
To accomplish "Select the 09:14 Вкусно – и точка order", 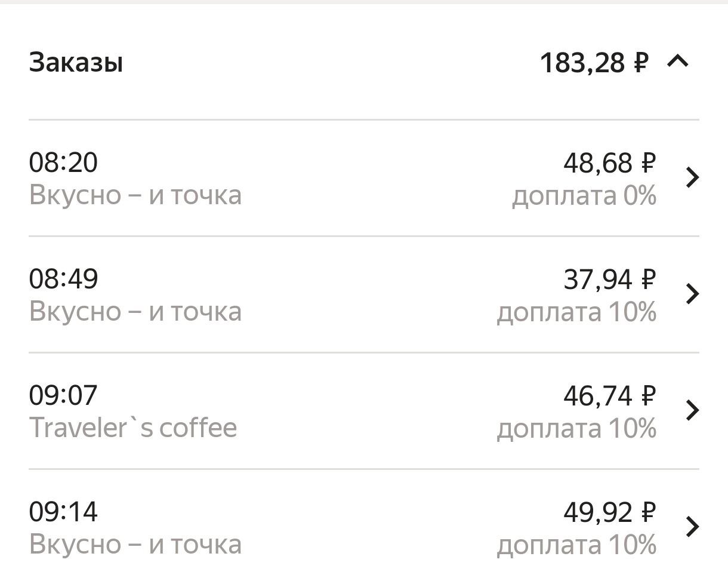I will 135,544.
